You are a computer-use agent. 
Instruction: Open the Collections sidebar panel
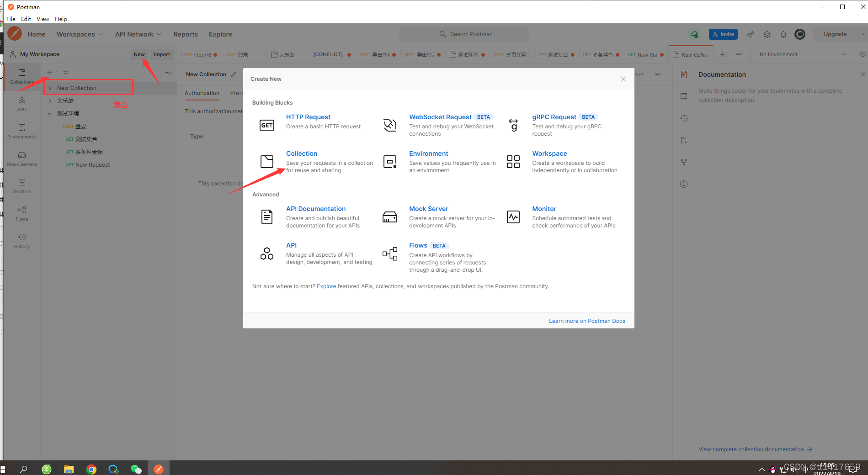tap(22, 76)
